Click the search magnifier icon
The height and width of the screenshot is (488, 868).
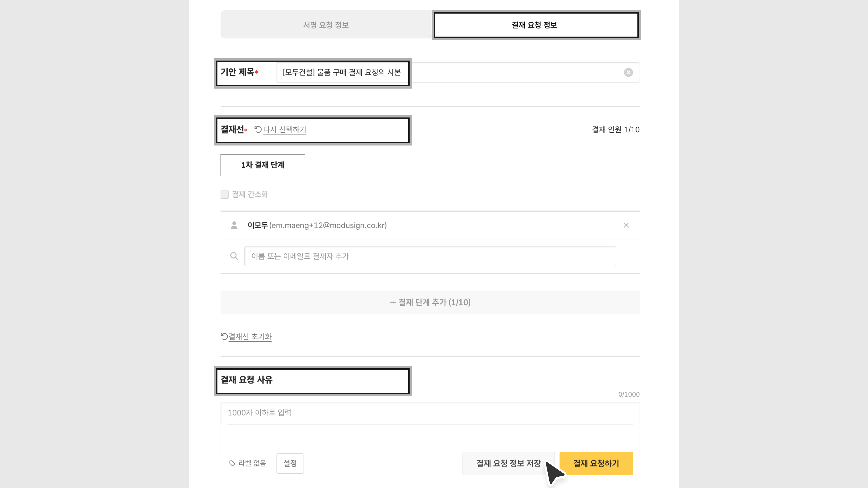[x=234, y=256]
